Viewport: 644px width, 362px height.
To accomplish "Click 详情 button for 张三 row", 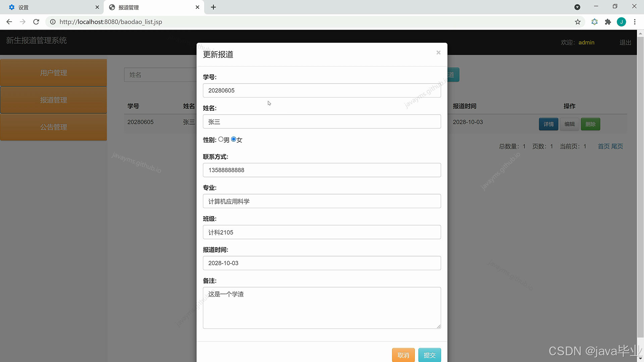I will pos(548,124).
